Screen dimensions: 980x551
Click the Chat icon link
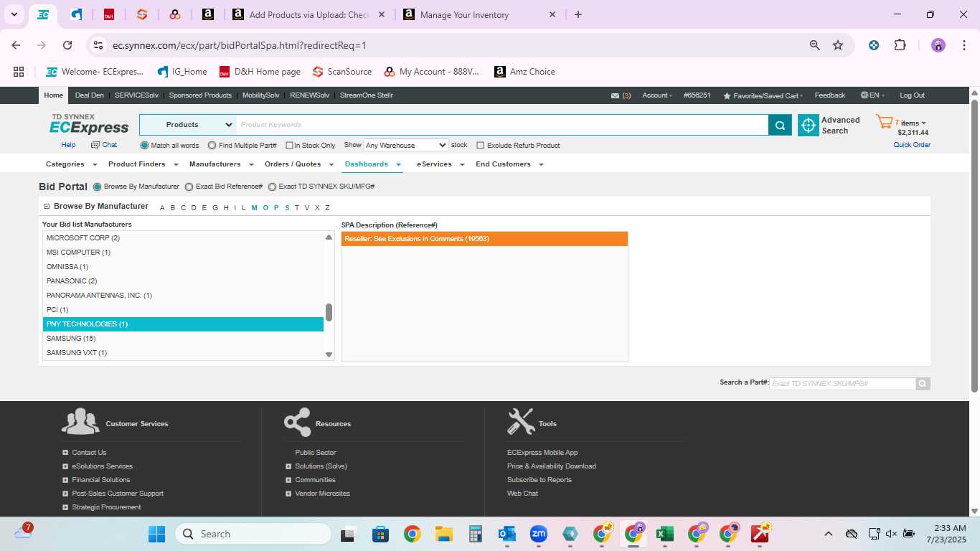pyautogui.click(x=104, y=145)
